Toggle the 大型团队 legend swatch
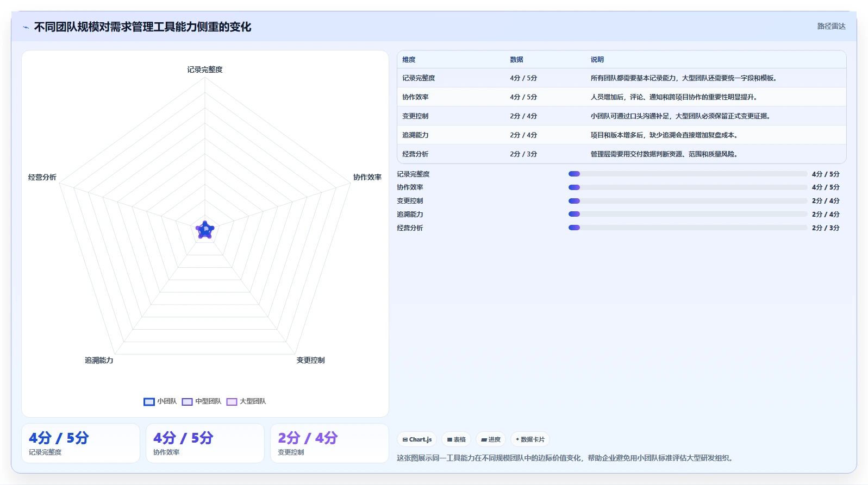 pyautogui.click(x=232, y=401)
